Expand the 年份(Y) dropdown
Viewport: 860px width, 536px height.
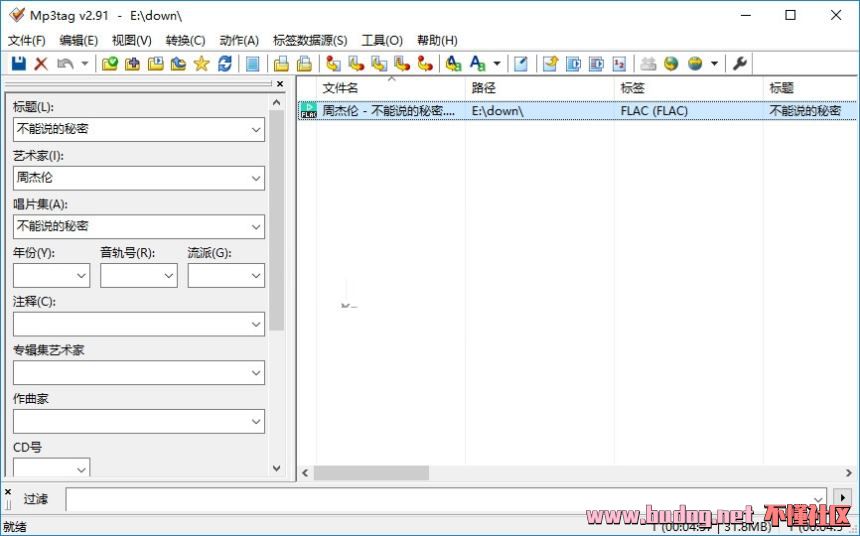tap(81, 275)
